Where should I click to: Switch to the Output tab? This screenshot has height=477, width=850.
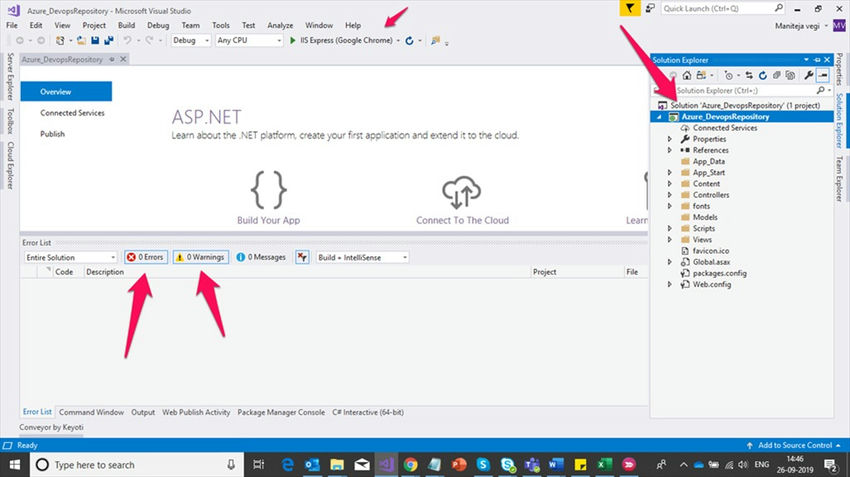pos(143,412)
